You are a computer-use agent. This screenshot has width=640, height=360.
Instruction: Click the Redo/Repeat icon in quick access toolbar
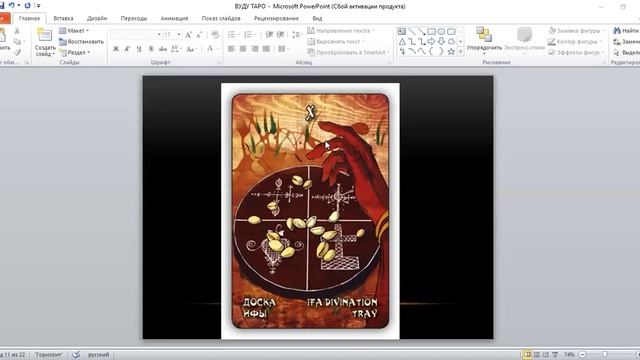click(27, 5)
